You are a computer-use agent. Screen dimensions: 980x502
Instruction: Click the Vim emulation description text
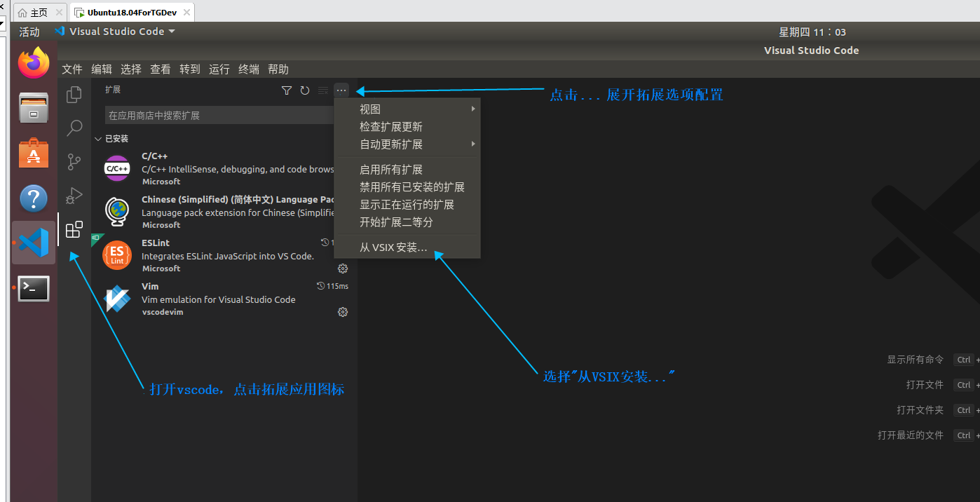point(219,299)
